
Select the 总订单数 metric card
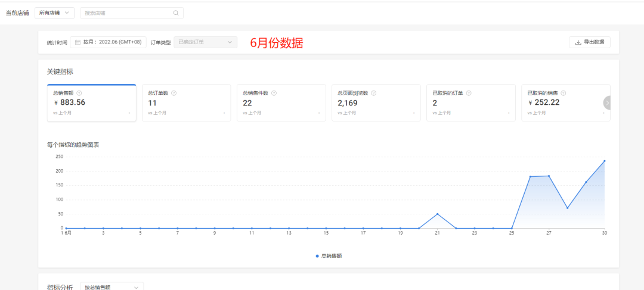pyautogui.click(x=187, y=102)
